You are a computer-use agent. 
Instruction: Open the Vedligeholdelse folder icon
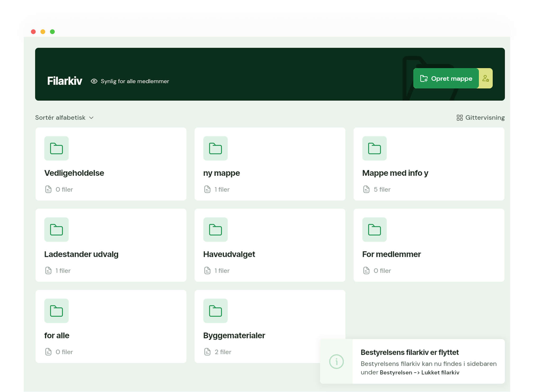56,148
